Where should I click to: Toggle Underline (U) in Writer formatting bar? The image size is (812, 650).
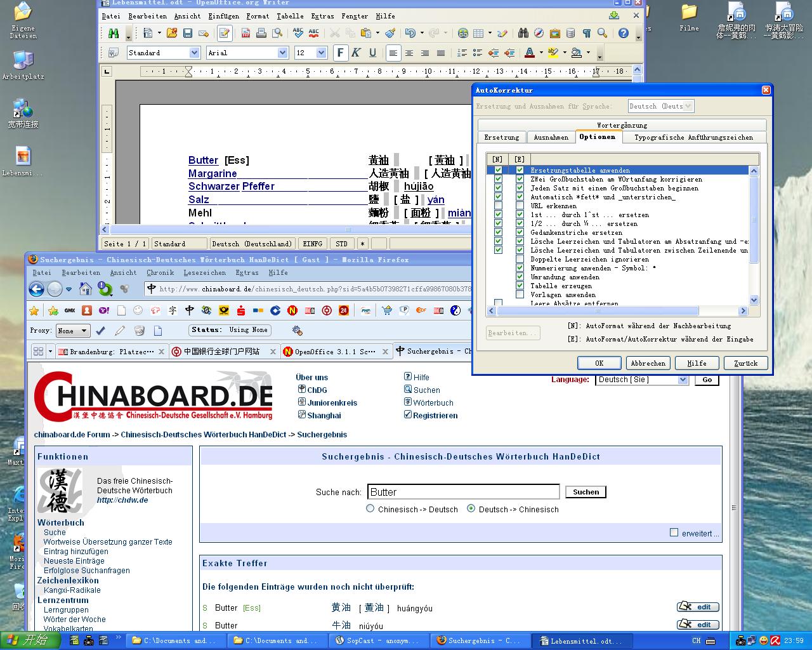[372, 53]
